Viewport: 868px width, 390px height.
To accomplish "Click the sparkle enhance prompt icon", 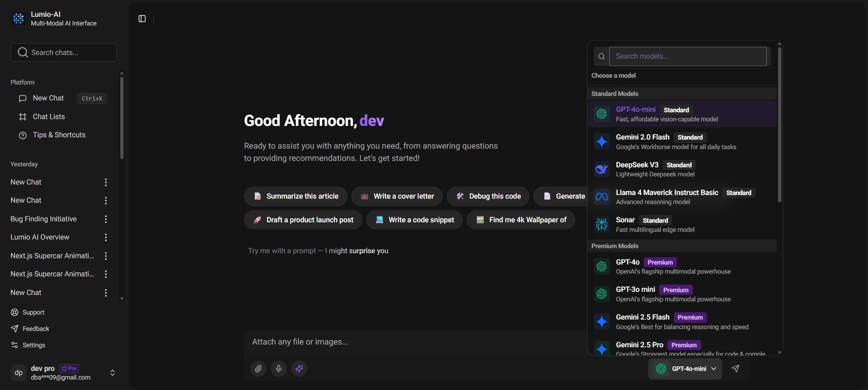I will click(x=299, y=369).
